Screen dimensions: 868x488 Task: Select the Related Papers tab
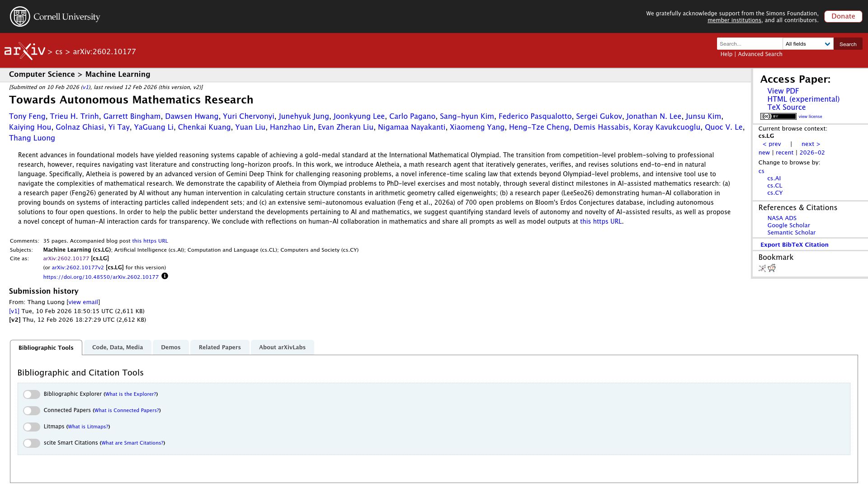click(220, 347)
